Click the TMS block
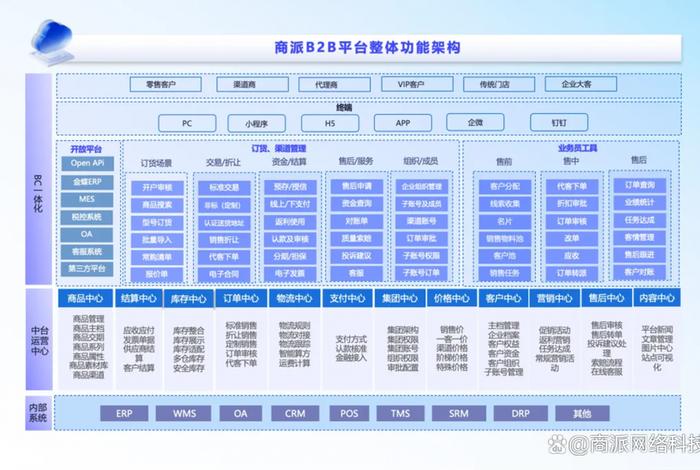700x470 pixels. tap(400, 414)
